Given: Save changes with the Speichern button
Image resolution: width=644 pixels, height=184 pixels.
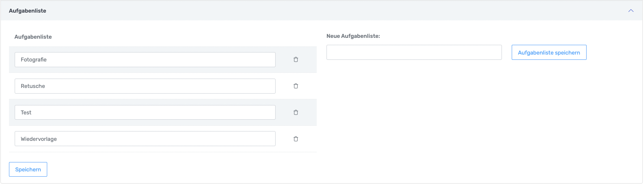Looking at the screenshot, I should [28, 169].
